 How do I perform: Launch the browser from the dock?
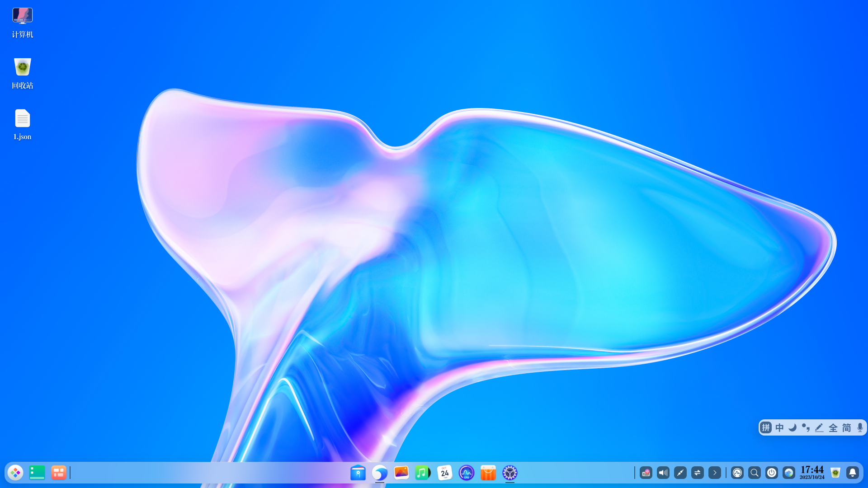[380, 473]
